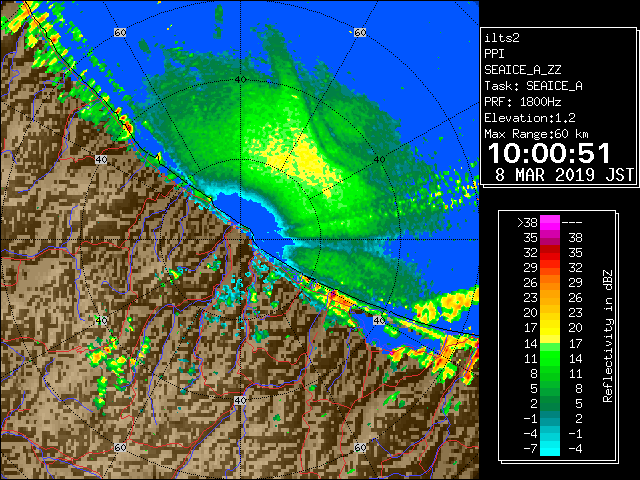Select the '-7' legend label
Screen dimensions: 640x480
[x=530, y=449]
